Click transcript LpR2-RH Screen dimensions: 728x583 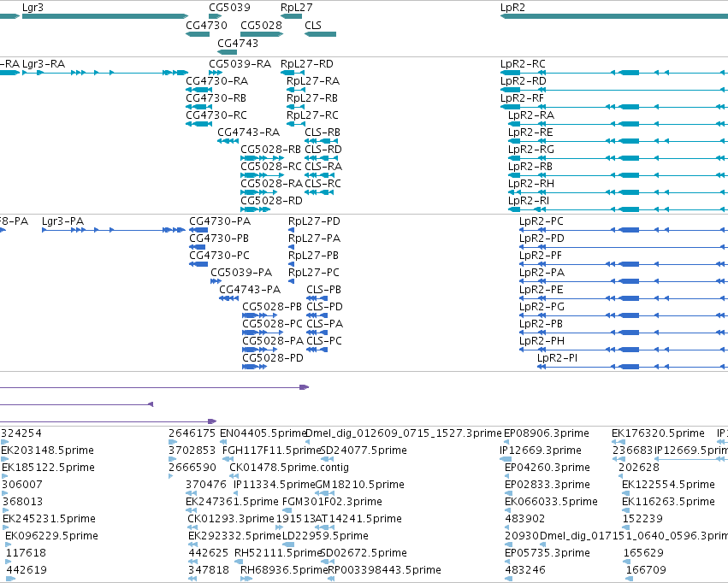tap(531, 184)
